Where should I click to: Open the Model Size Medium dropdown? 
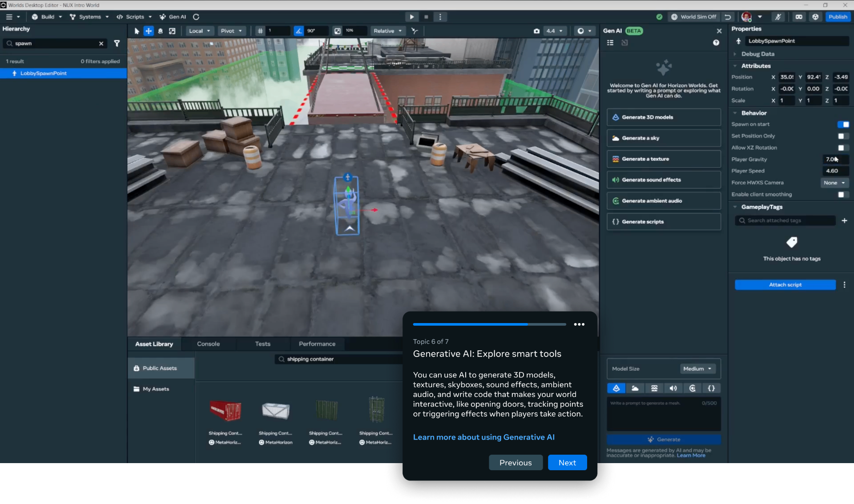pyautogui.click(x=697, y=369)
